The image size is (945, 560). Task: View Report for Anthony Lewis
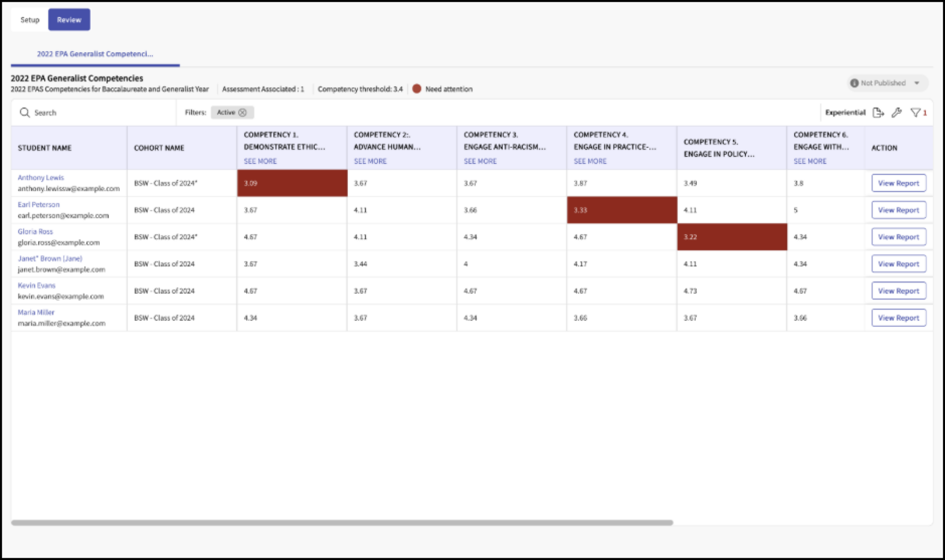[899, 183]
